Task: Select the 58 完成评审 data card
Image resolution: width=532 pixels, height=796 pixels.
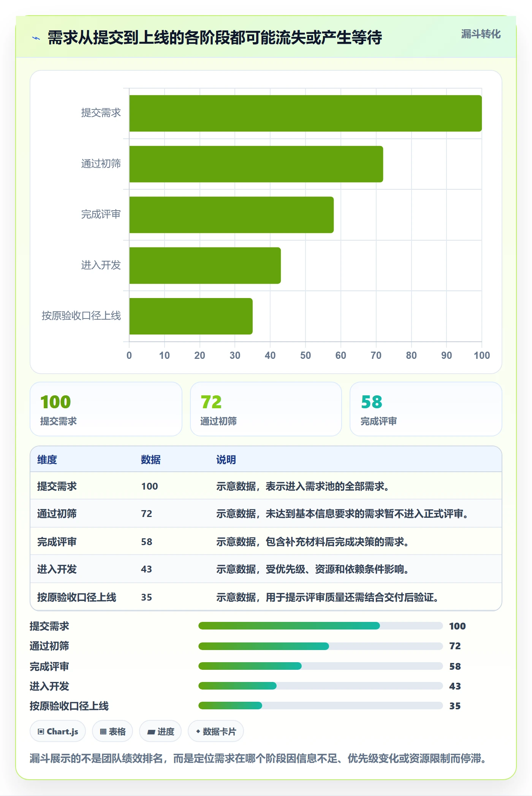Action: pos(426,409)
